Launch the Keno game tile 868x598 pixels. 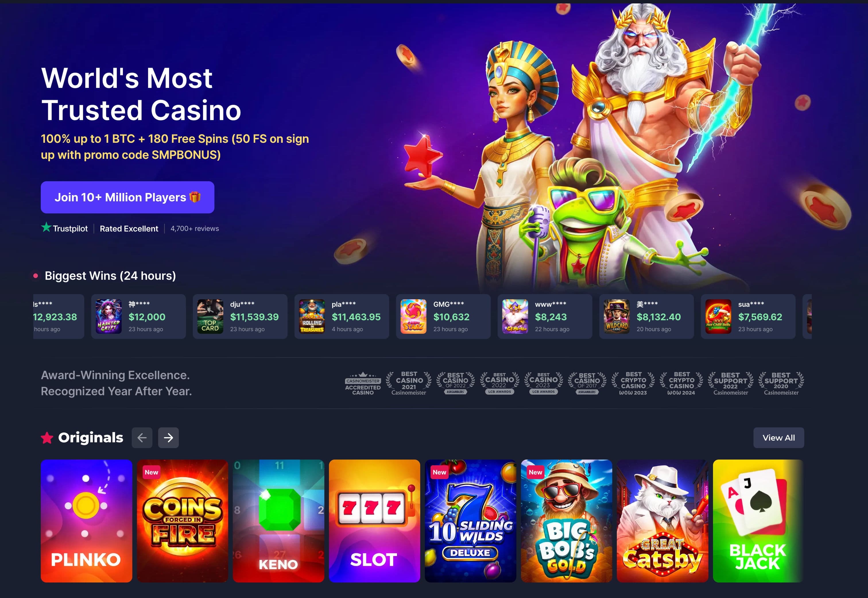tap(279, 521)
